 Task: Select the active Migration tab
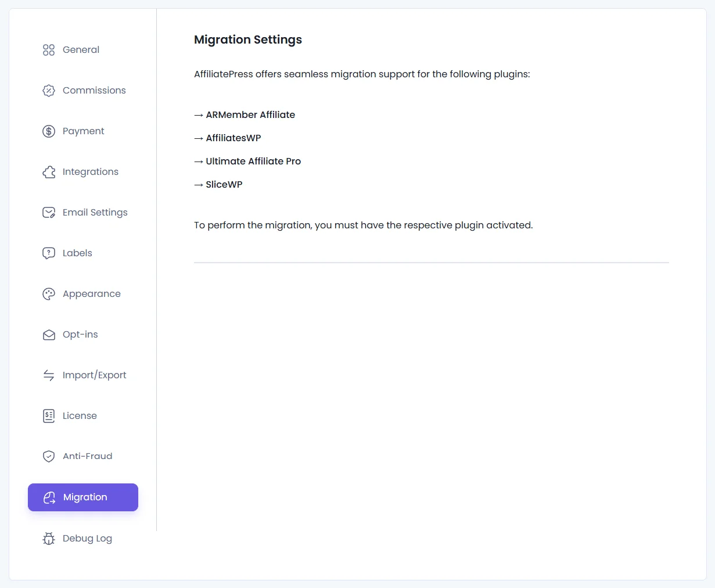pyautogui.click(x=83, y=497)
